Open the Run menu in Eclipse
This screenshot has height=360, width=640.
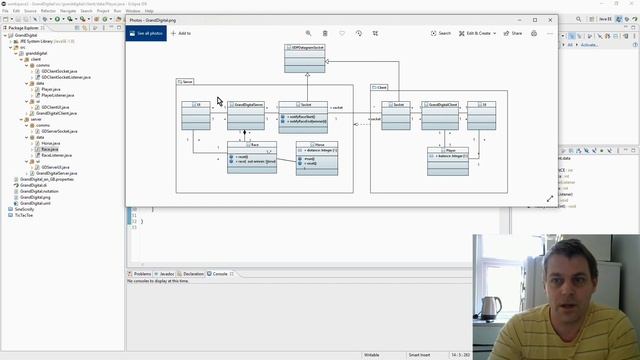click(117, 11)
